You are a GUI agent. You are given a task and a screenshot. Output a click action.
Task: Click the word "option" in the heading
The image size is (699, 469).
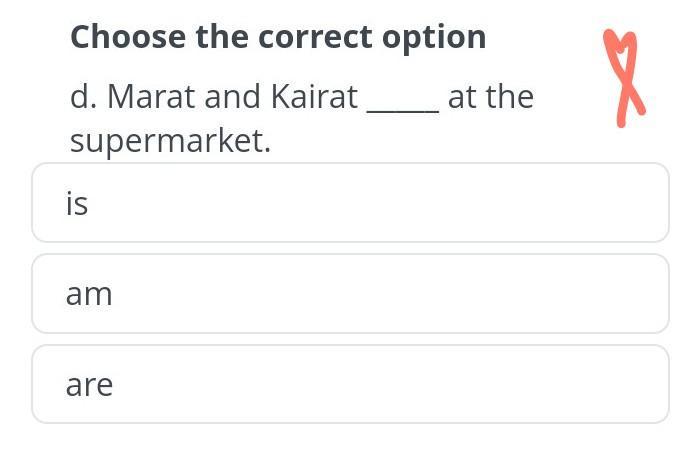coord(434,37)
